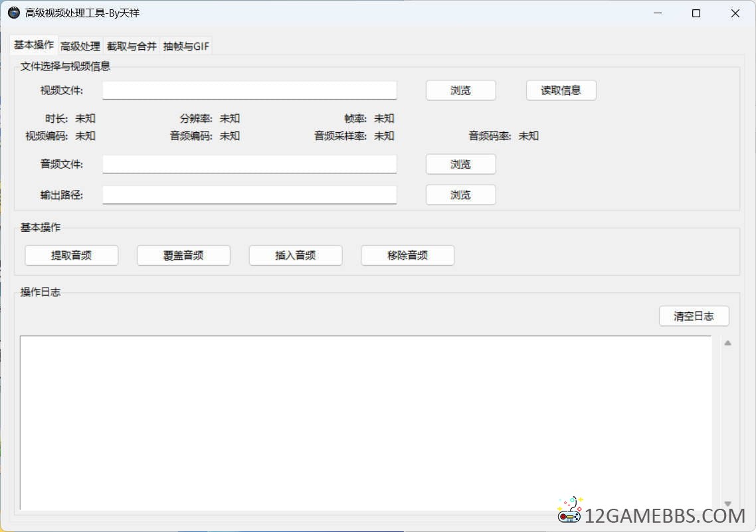Click the app icon in title bar
This screenshot has height=532, width=756.
[x=14, y=13]
